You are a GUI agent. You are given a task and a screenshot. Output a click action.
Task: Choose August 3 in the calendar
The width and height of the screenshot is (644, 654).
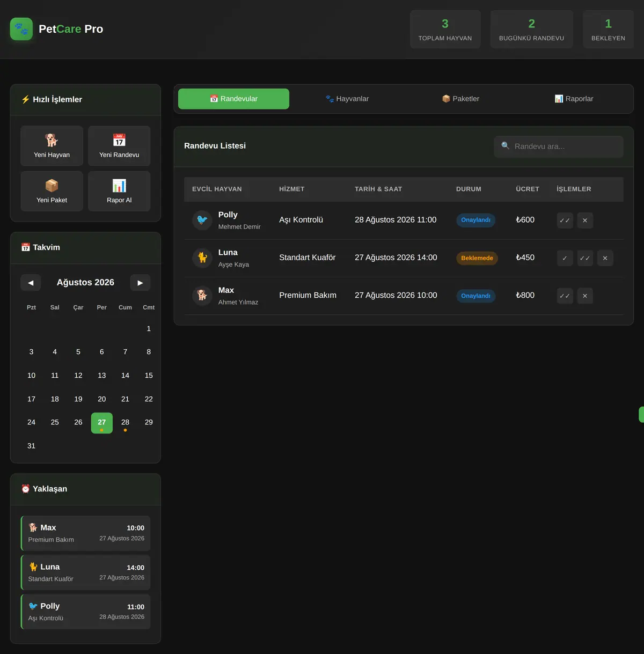pyautogui.click(x=31, y=352)
